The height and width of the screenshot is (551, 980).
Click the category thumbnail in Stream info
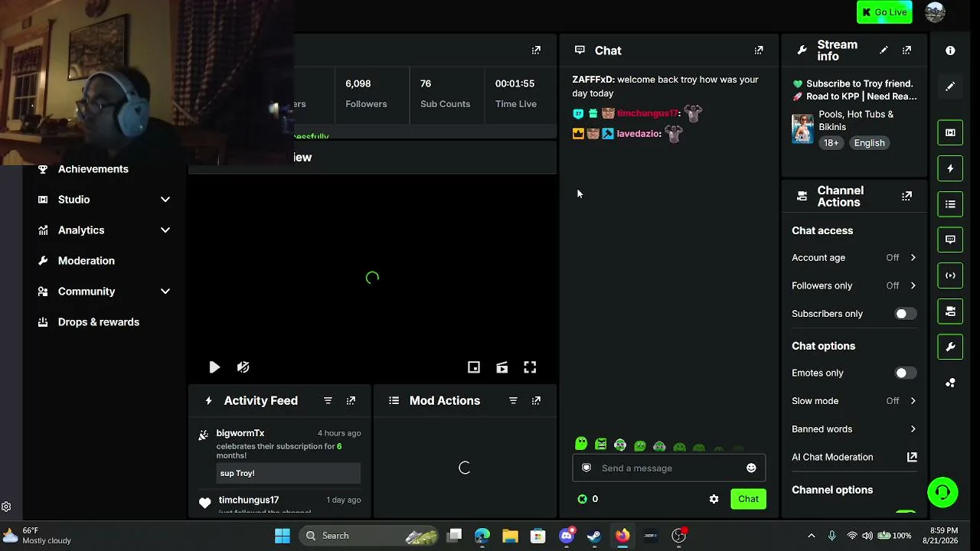(x=802, y=129)
